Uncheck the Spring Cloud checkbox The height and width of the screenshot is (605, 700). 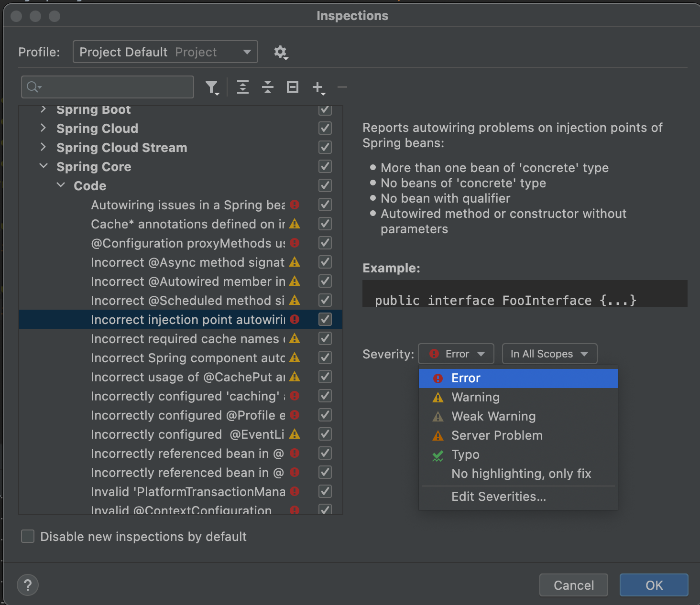[325, 128]
